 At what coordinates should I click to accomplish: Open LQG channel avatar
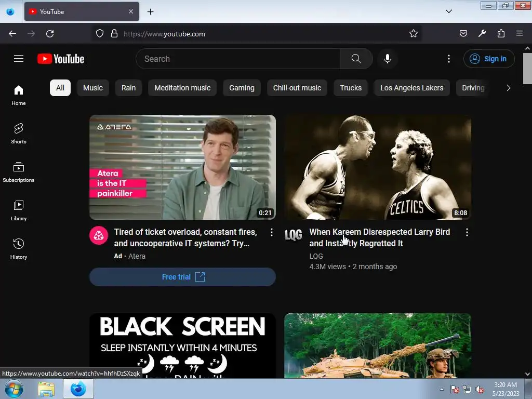(294, 235)
